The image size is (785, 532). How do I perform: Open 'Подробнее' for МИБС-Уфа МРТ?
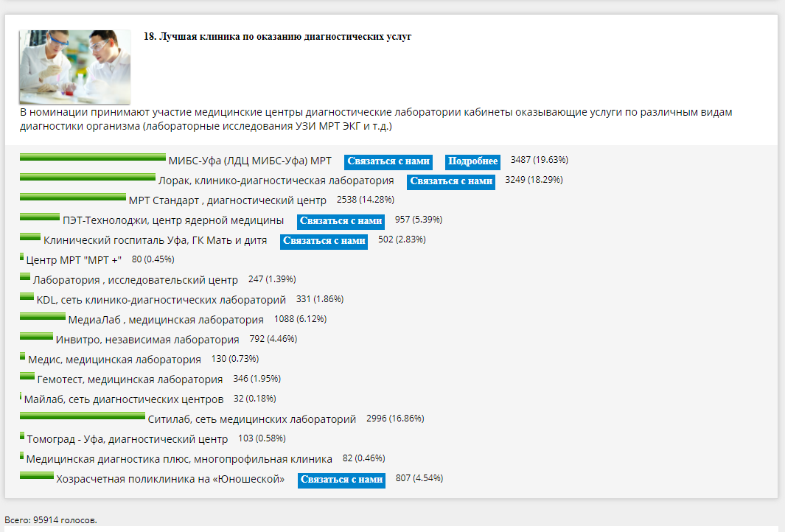tap(472, 161)
